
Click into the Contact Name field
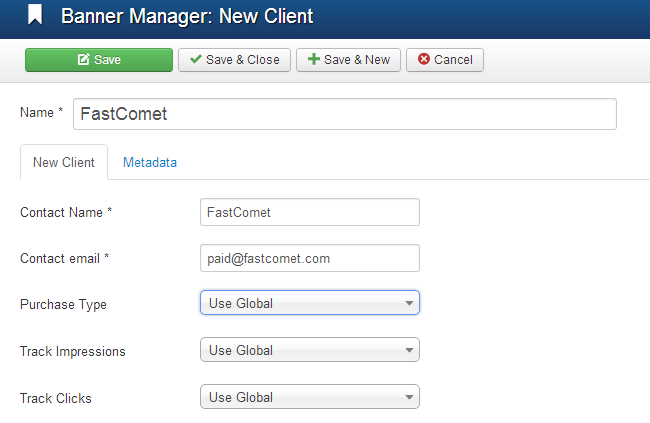pos(309,212)
